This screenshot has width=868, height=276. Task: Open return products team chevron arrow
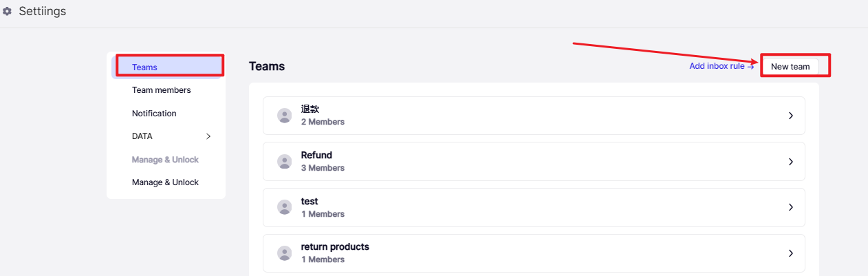791,253
